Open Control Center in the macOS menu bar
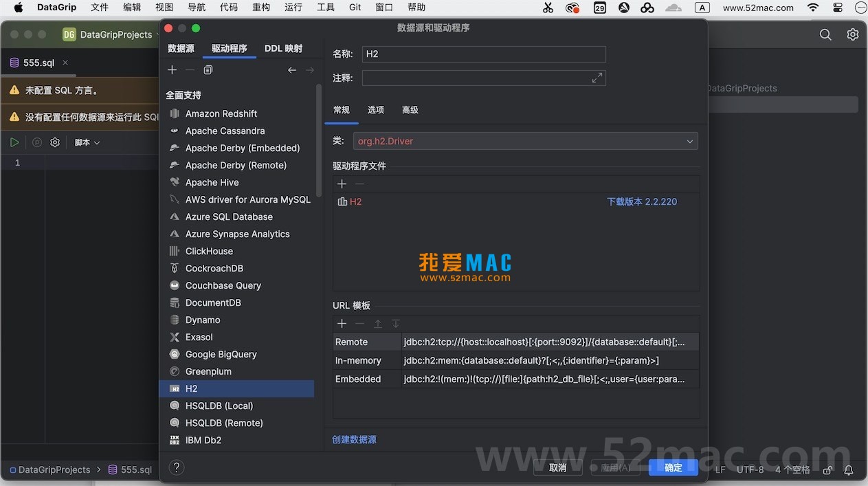868x486 pixels. point(838,8)
